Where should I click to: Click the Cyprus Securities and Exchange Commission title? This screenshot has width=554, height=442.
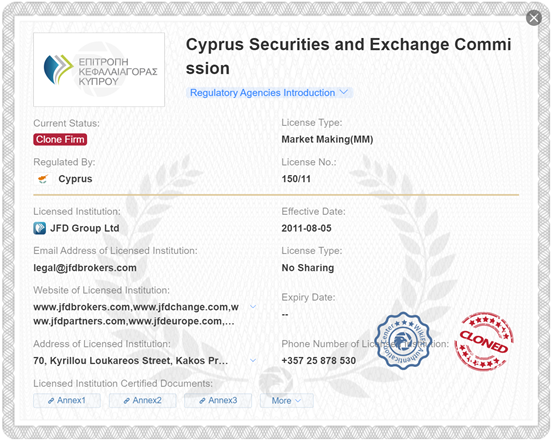(x=349, y=57)
